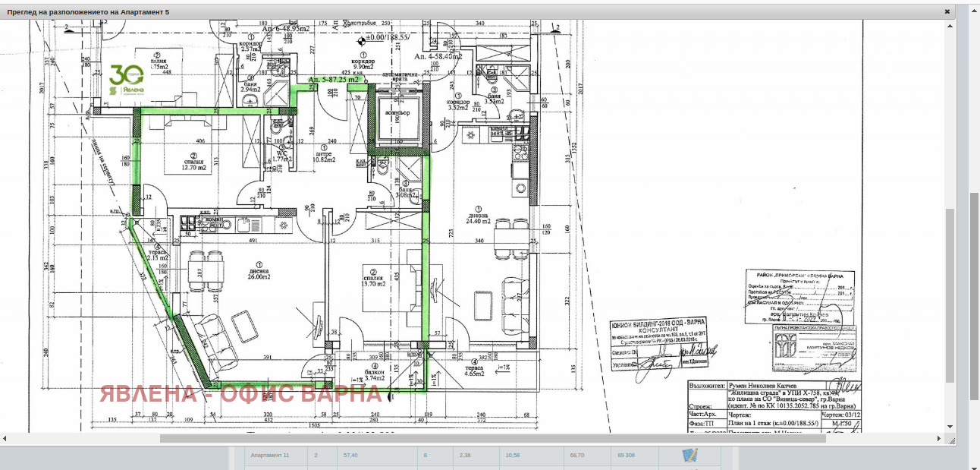Click the ЯВЛЕНА - ОФИС ВАРНА watermark
The height and width of the screenshot is (470, 980).
click(241, 393)
